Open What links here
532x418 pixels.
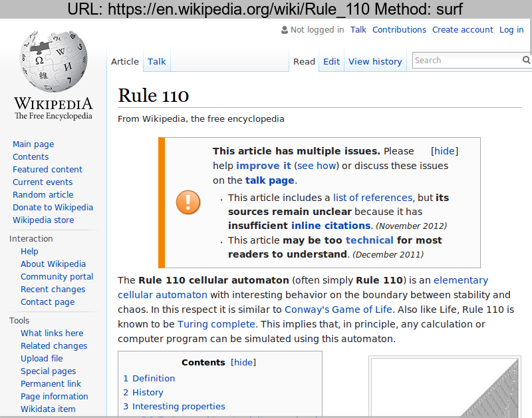(x=52, y=333)
